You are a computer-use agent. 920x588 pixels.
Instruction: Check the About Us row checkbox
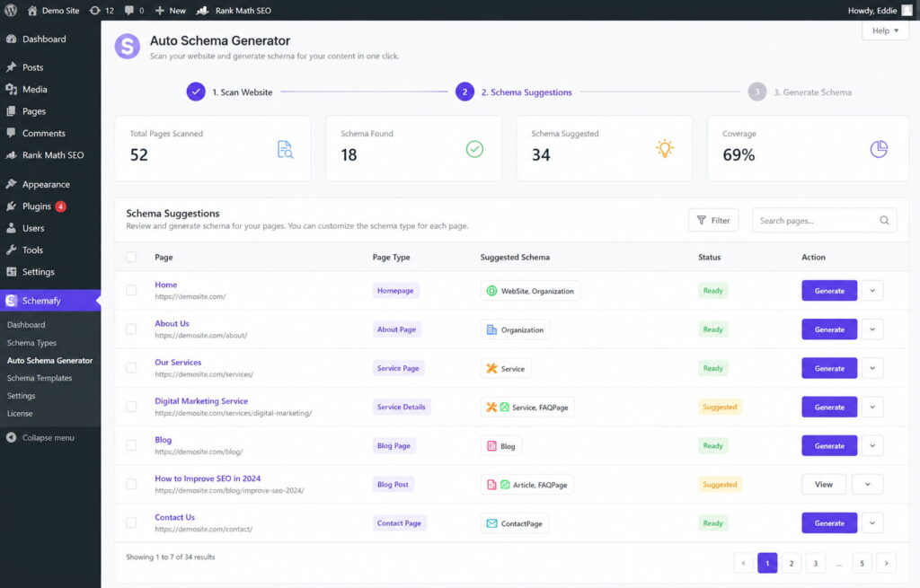[x=131, y=329]
